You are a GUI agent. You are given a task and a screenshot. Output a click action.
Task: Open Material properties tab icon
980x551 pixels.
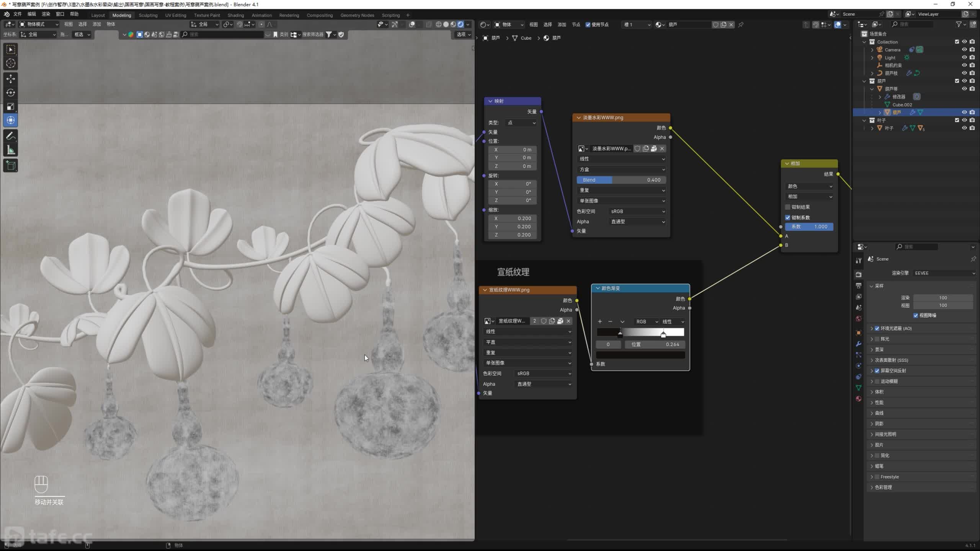(x=859, y=399)
